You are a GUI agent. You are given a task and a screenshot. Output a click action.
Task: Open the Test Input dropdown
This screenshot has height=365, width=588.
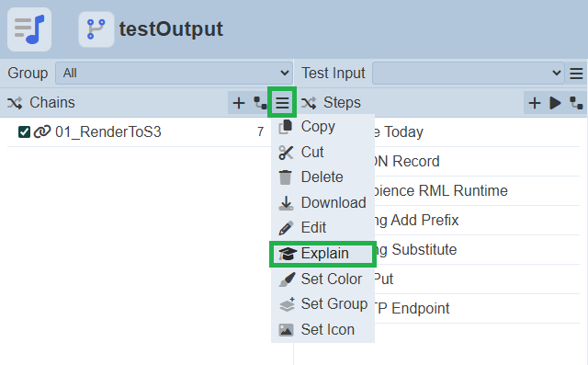pyautogui.click(x=468, y=74)
